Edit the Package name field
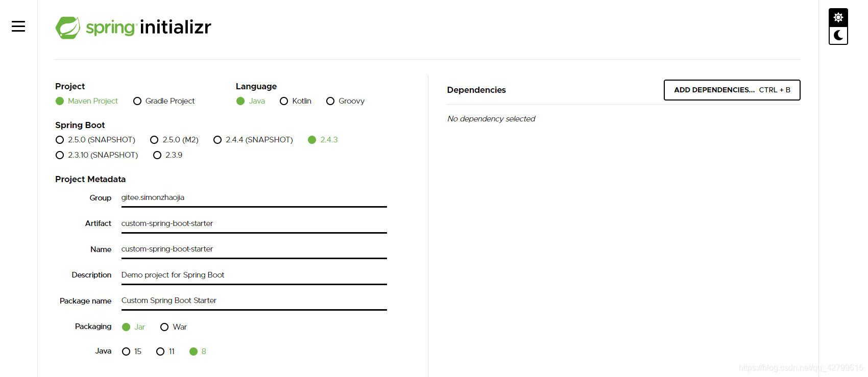This screenshot has height=377, width=868. coord(254,301)
